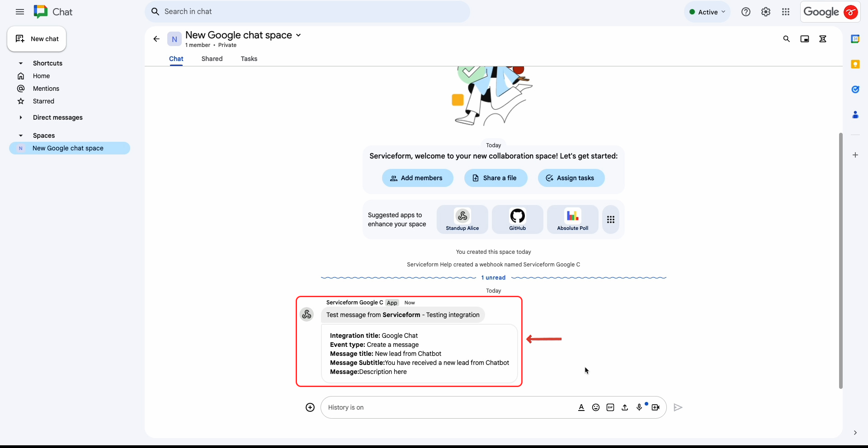This screenshot has width=868, height=448.
Task: Click the Add members button
Action: [x=418, y=178]
